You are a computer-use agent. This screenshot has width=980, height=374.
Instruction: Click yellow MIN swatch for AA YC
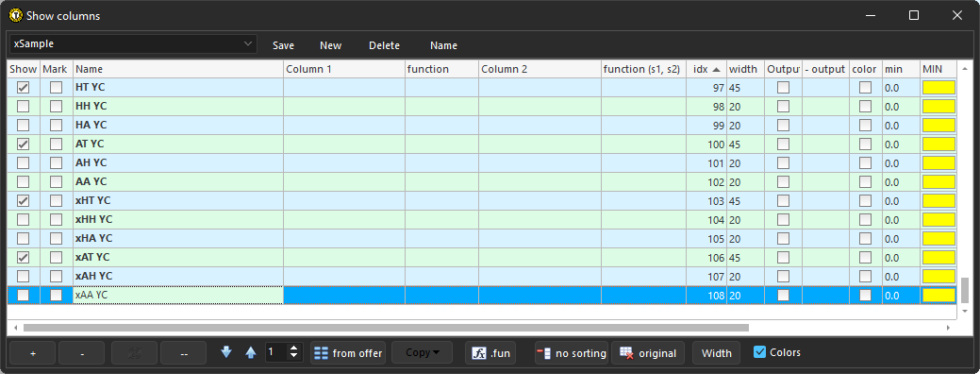[938, 182]
